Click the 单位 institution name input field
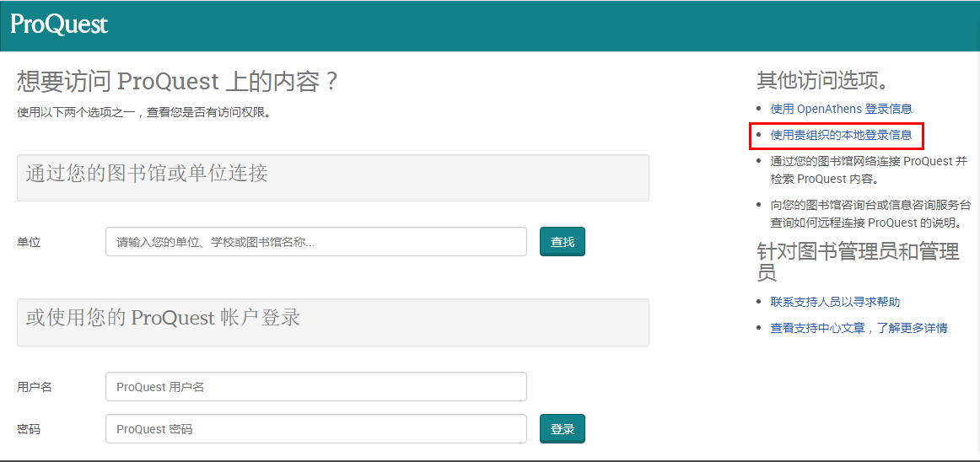Screen dimensions: 980x462 coord(315,242)
